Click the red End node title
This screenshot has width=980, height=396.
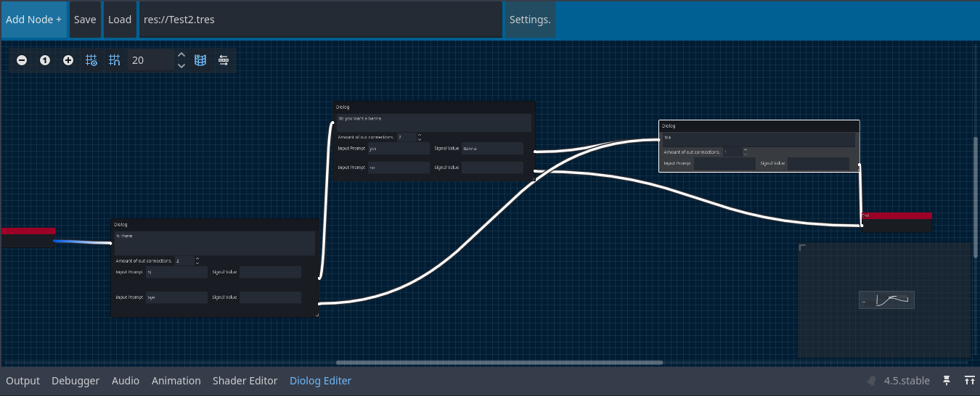(x=897, y=215)
